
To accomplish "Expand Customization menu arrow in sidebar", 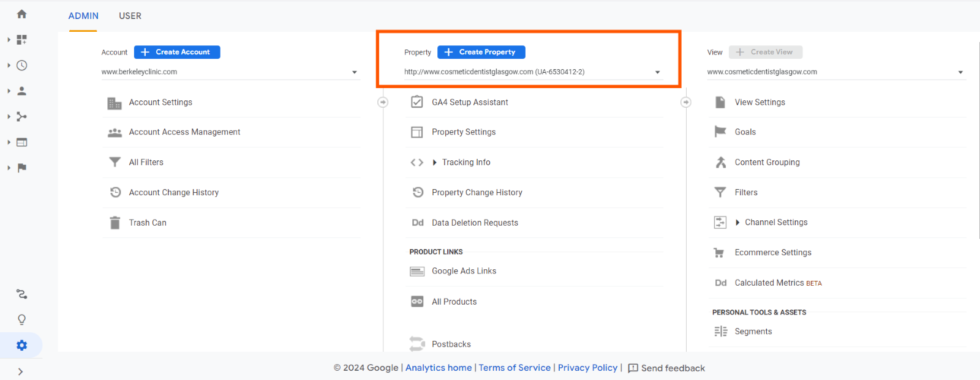I will [x=9, y=40].
